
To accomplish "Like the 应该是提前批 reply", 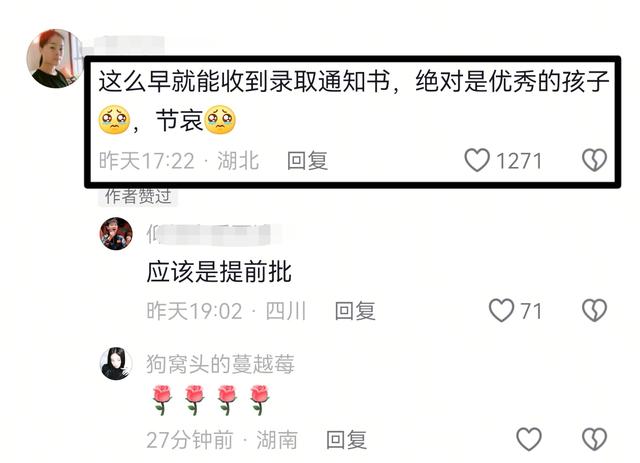I will (501, 310).
